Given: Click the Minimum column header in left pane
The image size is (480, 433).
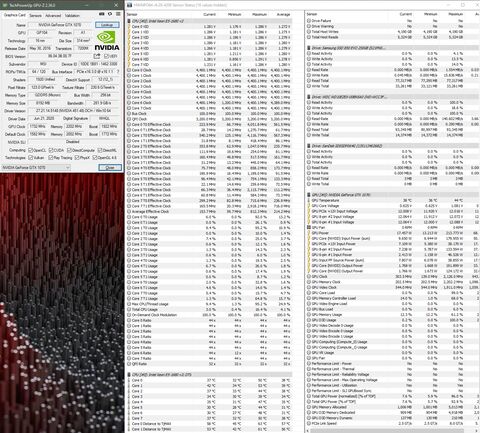Looking at the screenshot, I should click(234, 14).
